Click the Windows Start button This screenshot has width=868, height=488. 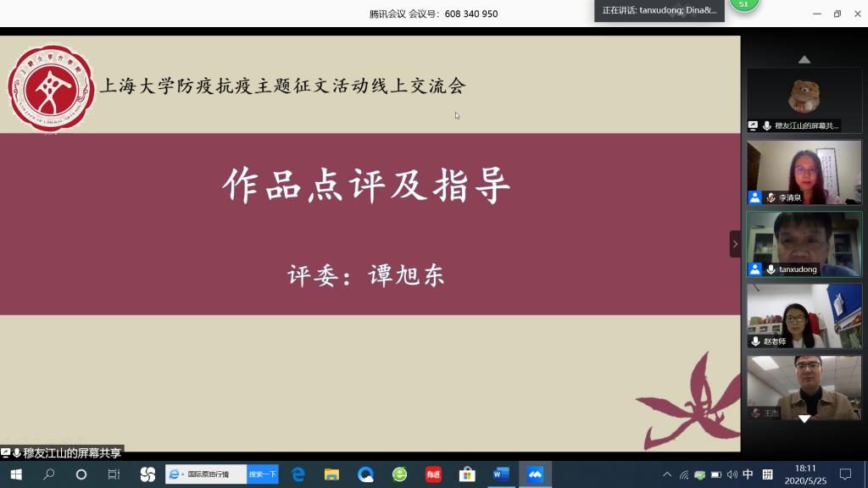pyautogui.click(x=15, y=474)
